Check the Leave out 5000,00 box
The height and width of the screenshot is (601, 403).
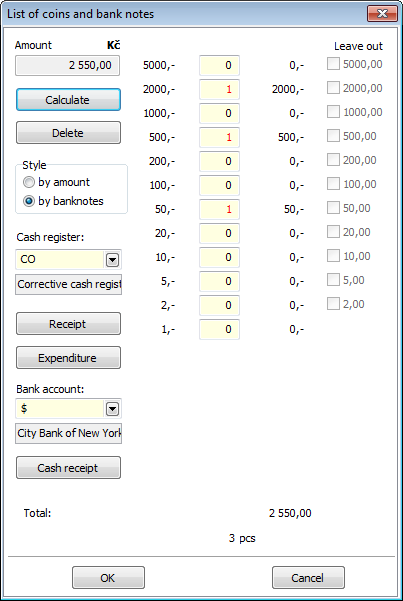333,64
